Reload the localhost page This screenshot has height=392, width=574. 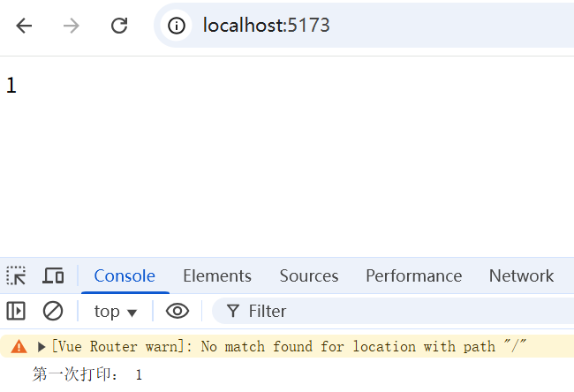click(119, 26)
